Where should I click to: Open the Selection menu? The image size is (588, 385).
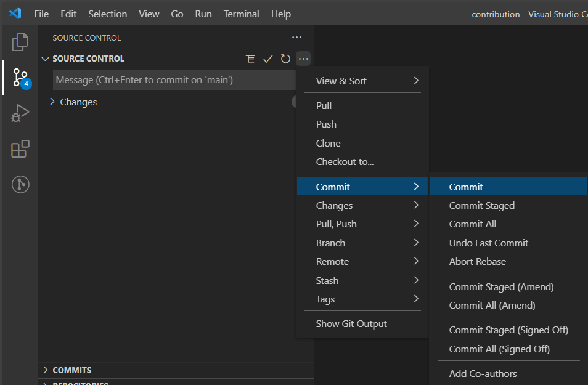point(108,14)
